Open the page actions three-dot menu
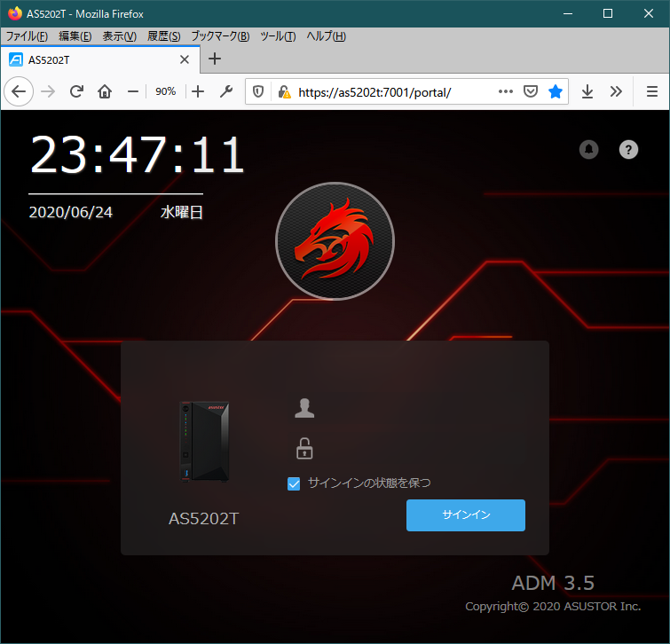 pyautogui.click(x=506, y=91)
